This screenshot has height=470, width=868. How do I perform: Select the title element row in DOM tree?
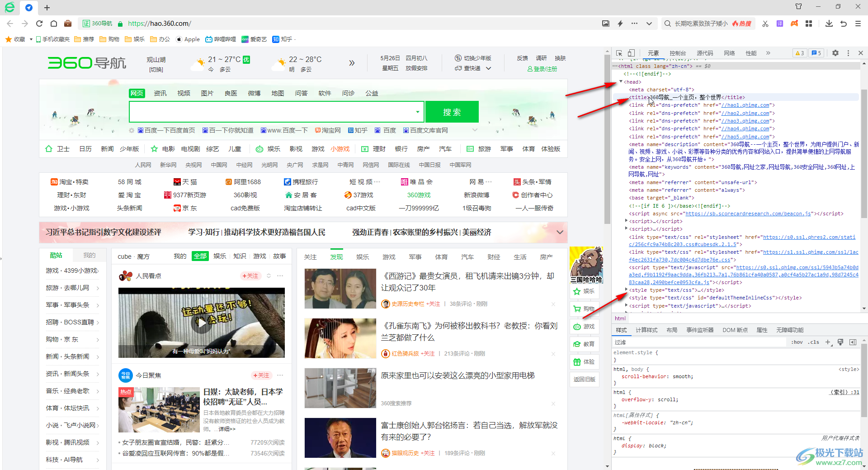click(736, 97)
